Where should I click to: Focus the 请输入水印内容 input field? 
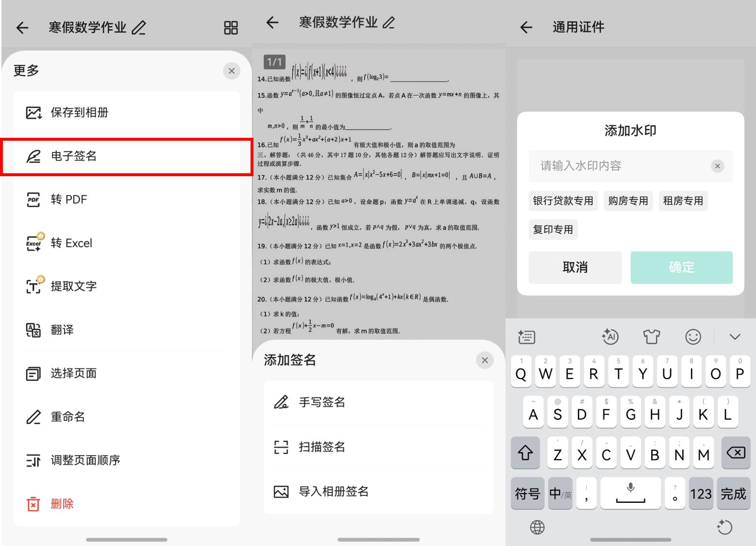tap(630, 166)
